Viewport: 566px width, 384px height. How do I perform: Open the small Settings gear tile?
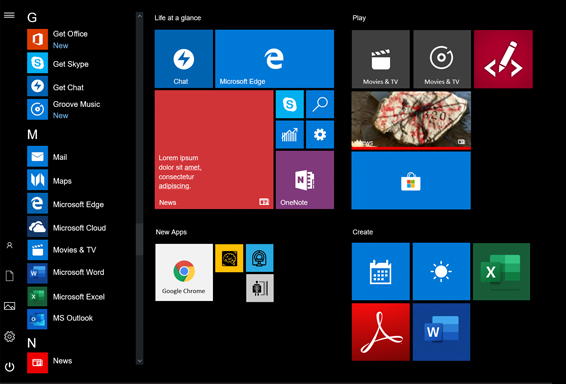pyautogui.click(x=320, y=135)
